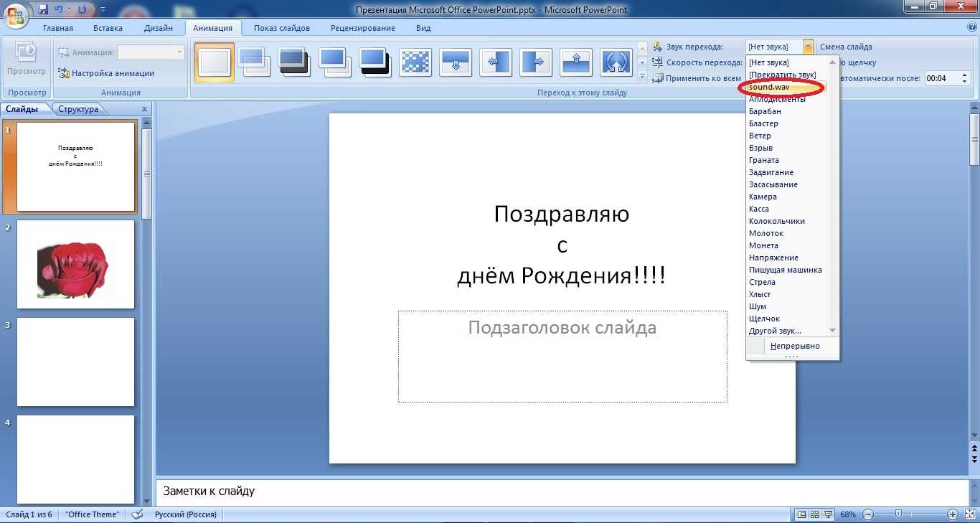Open the Вид tab
Screen dimensions: 980x523
pyautogui.click(x=423, y=28)
